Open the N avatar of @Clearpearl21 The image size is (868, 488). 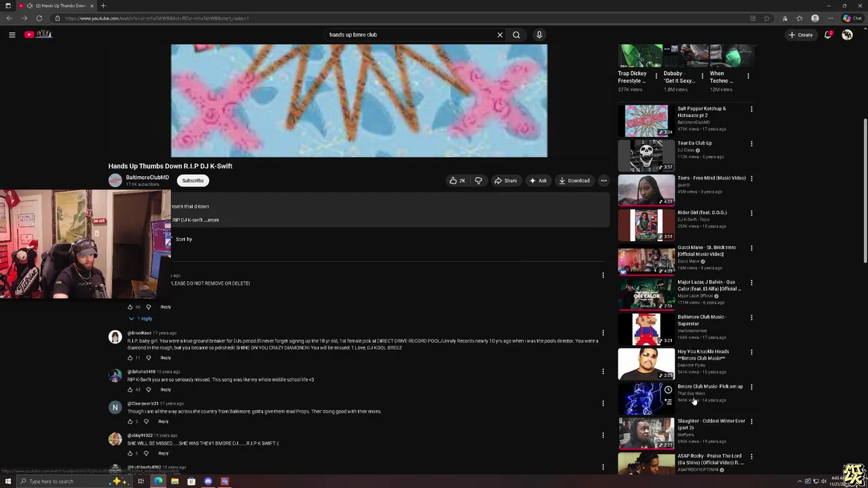115,407
